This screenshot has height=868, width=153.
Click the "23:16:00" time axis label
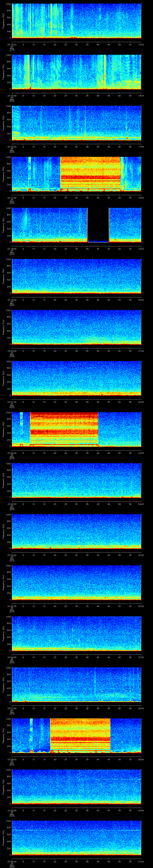pyautogui.click(x=12, y=147)
